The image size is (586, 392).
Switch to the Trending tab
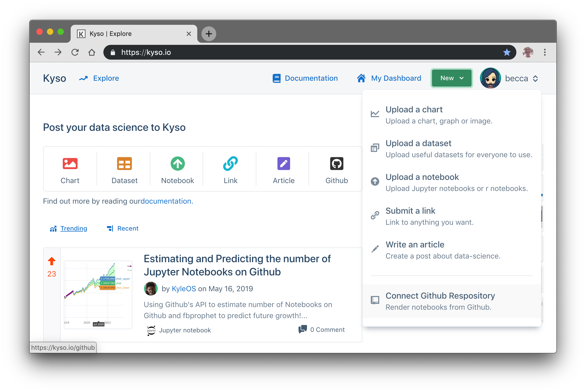click(74, 228)
